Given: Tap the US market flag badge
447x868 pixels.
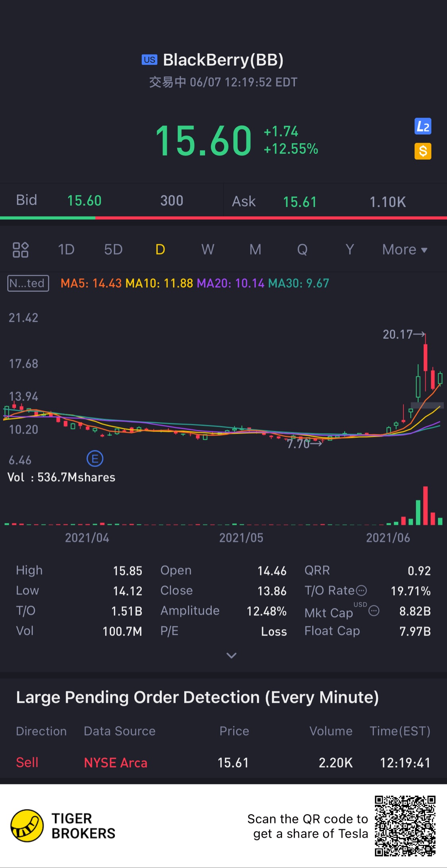Looking at the screenshot, I should tap(149, 60).
